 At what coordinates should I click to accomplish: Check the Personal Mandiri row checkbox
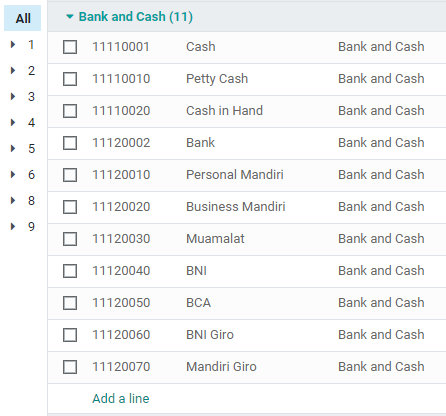pyautogui.click(x=70, y=175)
